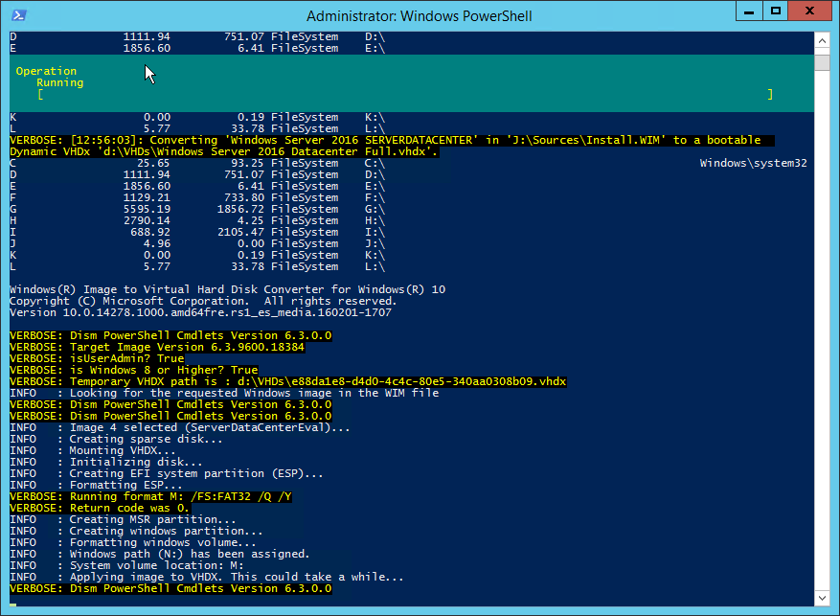Click the scrollbar up arrow
This screenshot has height=616, width=840.
point(822,40)
